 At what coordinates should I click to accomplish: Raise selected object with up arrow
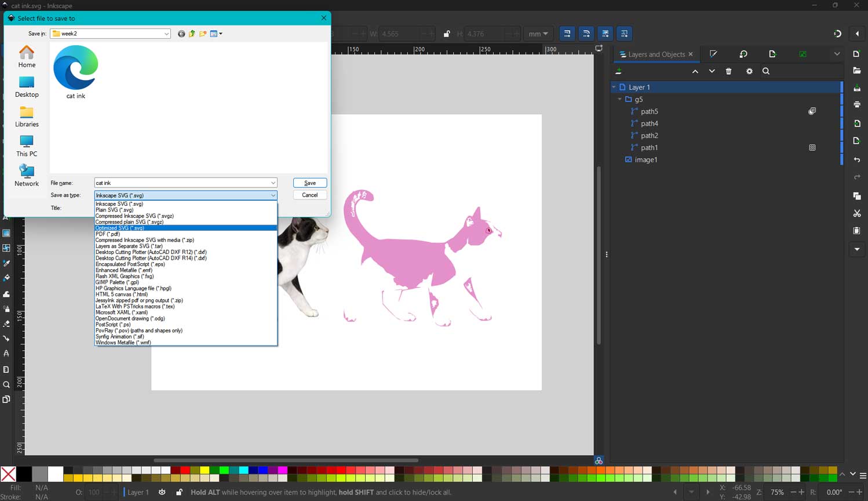(695, 71)
